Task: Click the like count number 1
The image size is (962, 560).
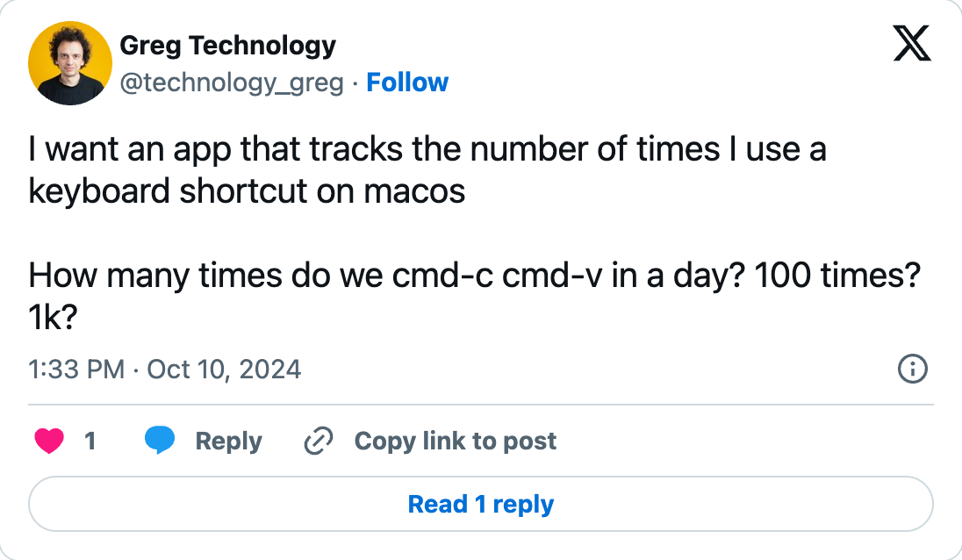Action: pyautogui.click(x=90, y=441)
